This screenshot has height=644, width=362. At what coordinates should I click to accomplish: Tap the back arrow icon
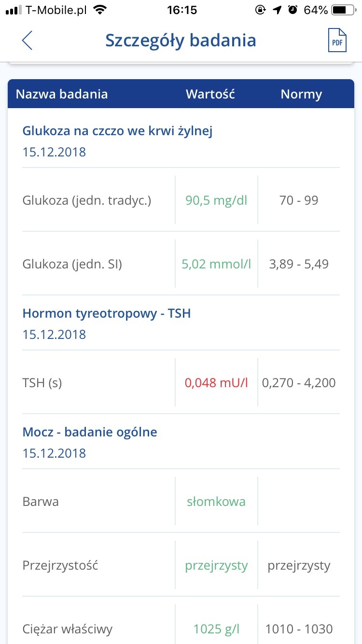tap(28, 41)
